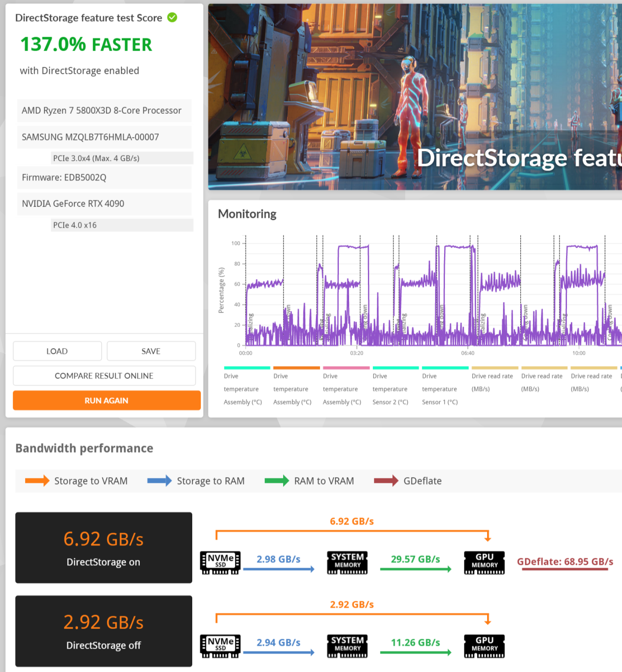
Task: Click the blue '2.98 GB/s' storage-to-RAM value
Action: 278,559
